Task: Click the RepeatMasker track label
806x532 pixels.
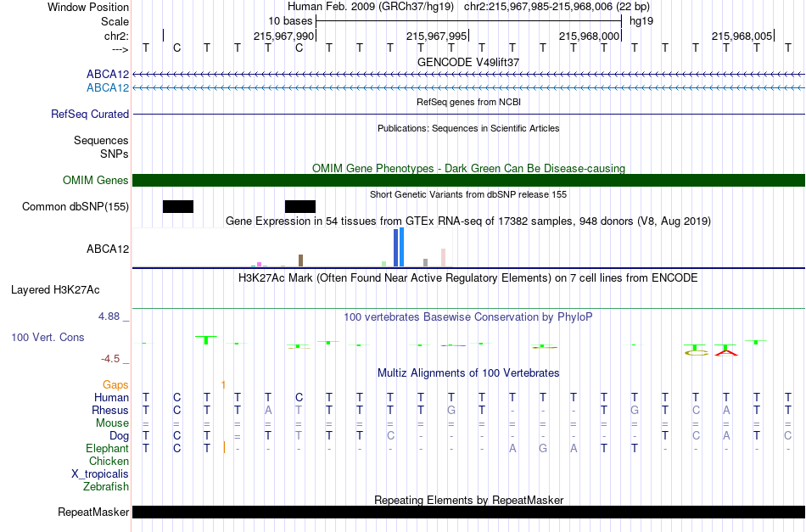Action: [93, 512]
